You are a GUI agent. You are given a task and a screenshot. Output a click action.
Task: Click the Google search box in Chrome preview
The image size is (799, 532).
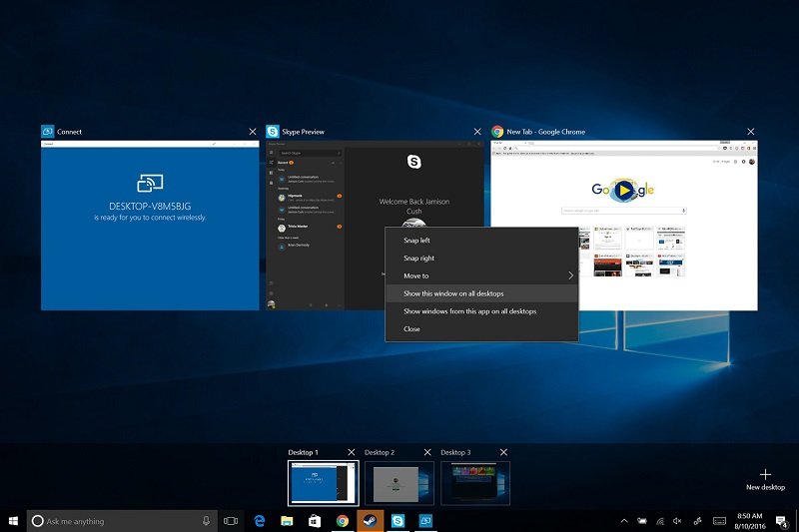point(623,211)
